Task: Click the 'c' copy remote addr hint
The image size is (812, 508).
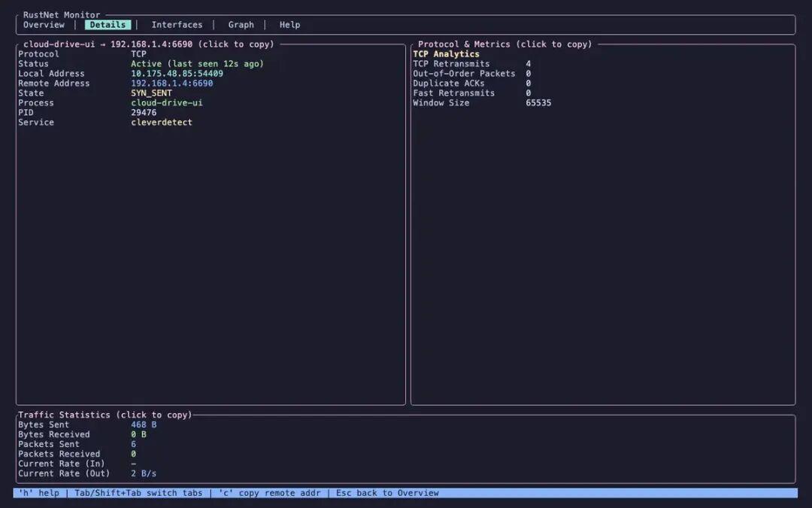Action: pos(269,493)
